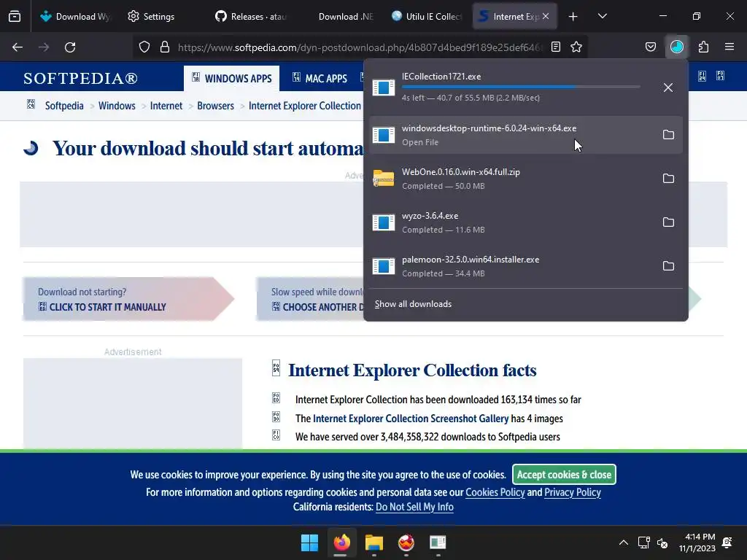Reload the current page
The height and width of the screenshot is (560, 747).
[x=70, y=47]
